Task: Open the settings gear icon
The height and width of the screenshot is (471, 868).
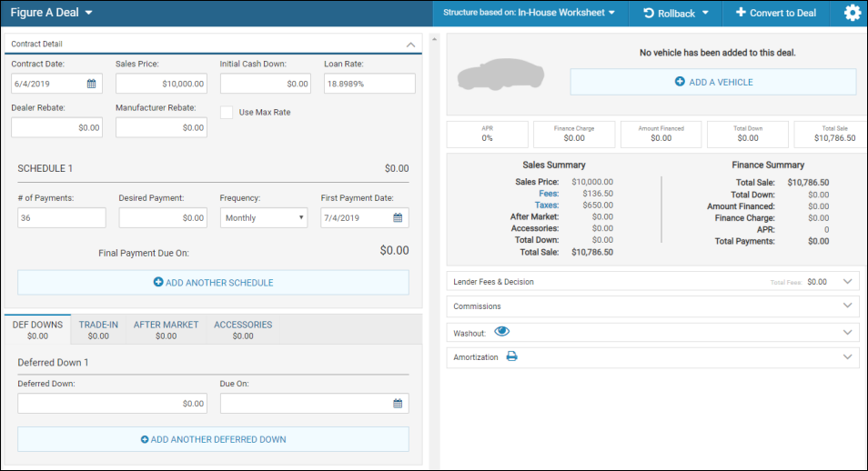Action: coord(853,13)
